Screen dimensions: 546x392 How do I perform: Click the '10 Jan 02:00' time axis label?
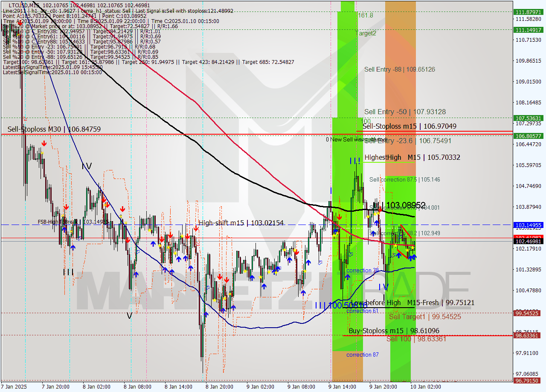coord(425,387)
